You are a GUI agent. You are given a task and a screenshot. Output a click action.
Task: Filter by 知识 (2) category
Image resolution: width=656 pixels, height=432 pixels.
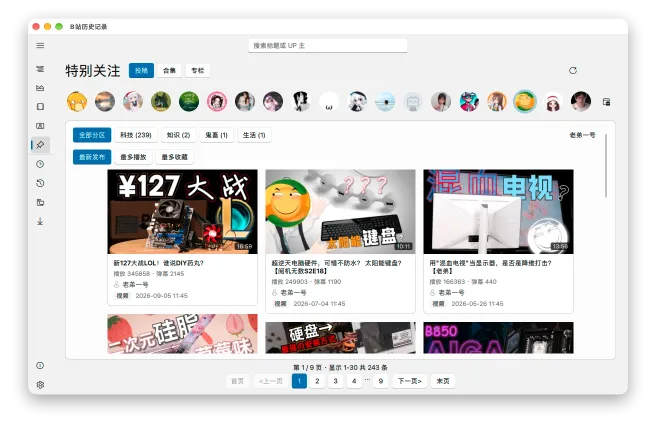(179, 135)
